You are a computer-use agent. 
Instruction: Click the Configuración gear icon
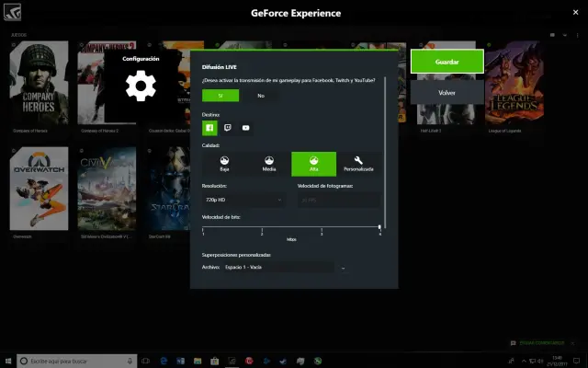click(x=141, y=86)
